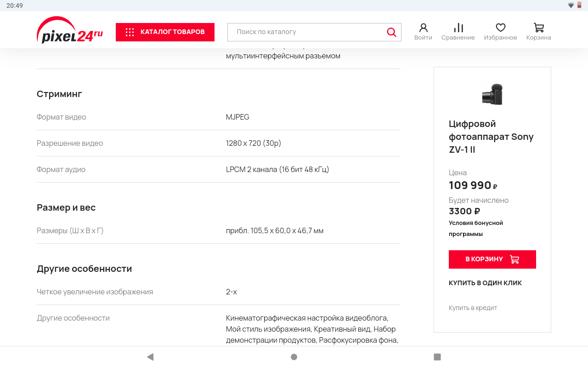This screenshot has height=368, width=588.
Task: Open the Корзина cart label in header
Action: [539, 38]
